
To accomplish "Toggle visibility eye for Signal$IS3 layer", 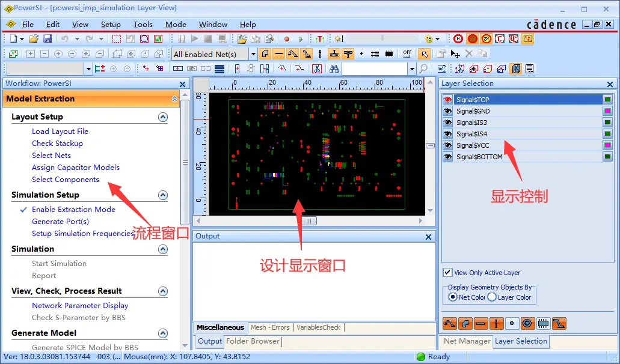I will (x=447, y=123).
